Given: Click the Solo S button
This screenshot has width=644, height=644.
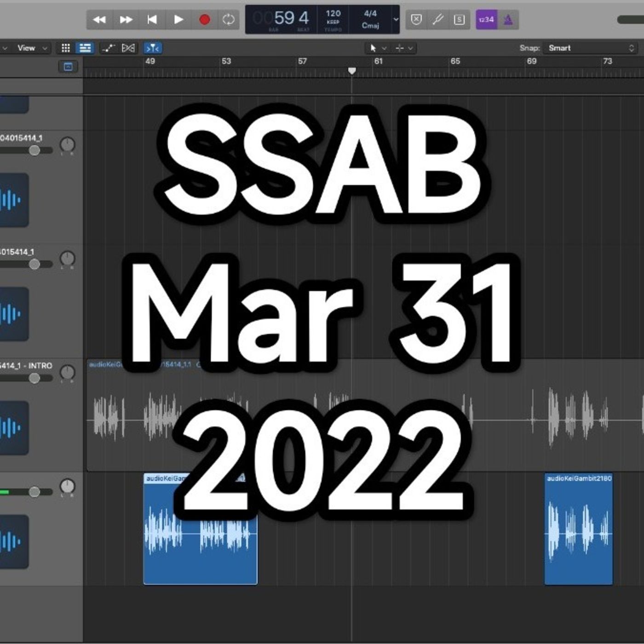Looking at the screenshot, I should coord(459,20).
